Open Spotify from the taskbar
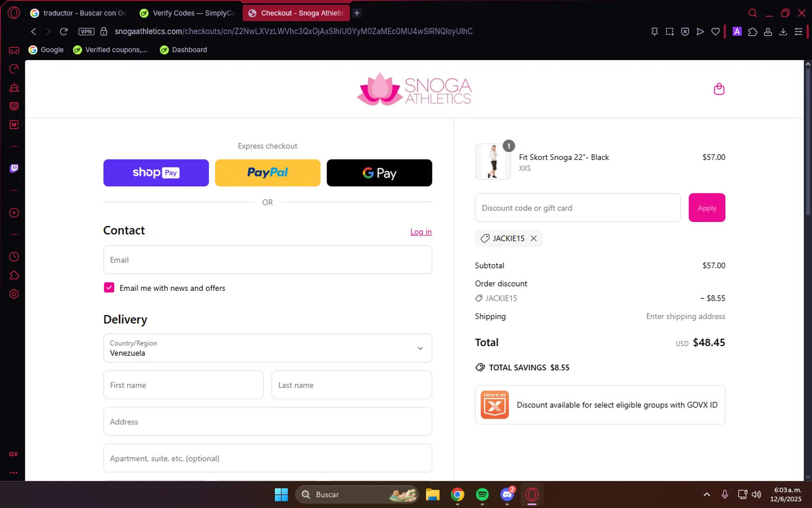This screenshot has height=508, width=812. pos(482,494)
